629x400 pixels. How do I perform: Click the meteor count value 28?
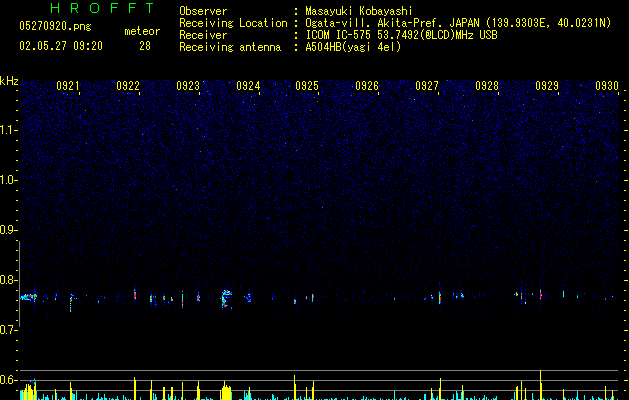pyautogui.click(x=145, y=46)
